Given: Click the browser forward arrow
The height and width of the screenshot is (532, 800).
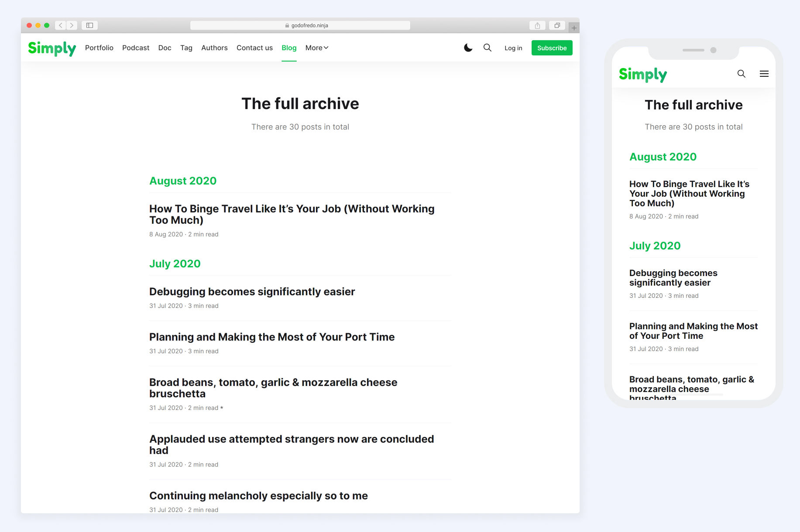Looking at the screenshot, I should (x=72, y=25).
